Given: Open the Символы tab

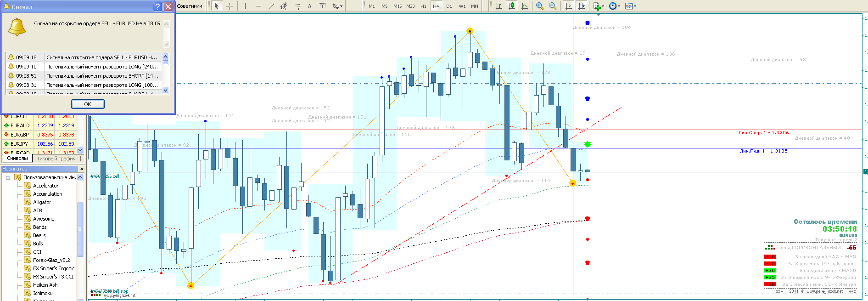Looking at the screenshot, I should click(x=17, y=158).
